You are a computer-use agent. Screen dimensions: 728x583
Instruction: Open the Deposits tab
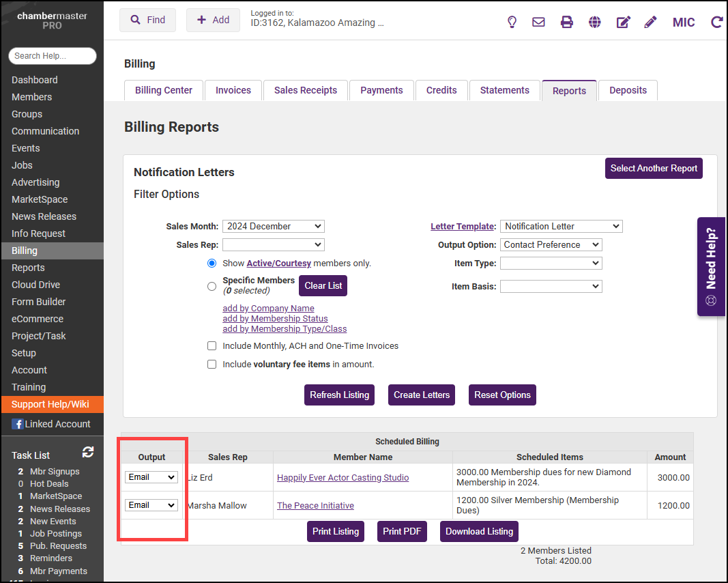coord(628,90)
